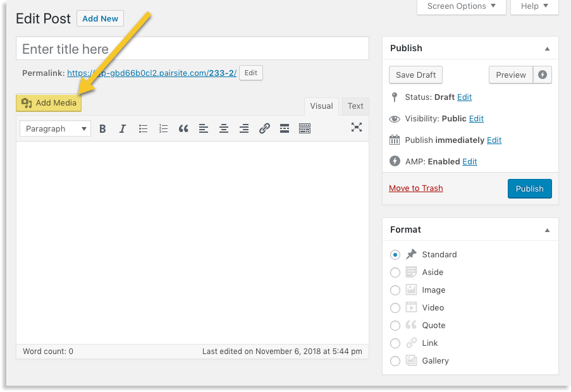Open the Paragraph style dropdown
The width and height of the screenshot is (571, 392).
coord(54,128)
